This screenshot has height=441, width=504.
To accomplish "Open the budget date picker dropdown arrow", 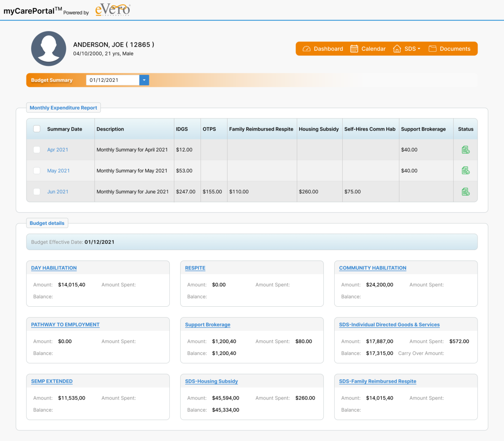I will tap(144, 80).
